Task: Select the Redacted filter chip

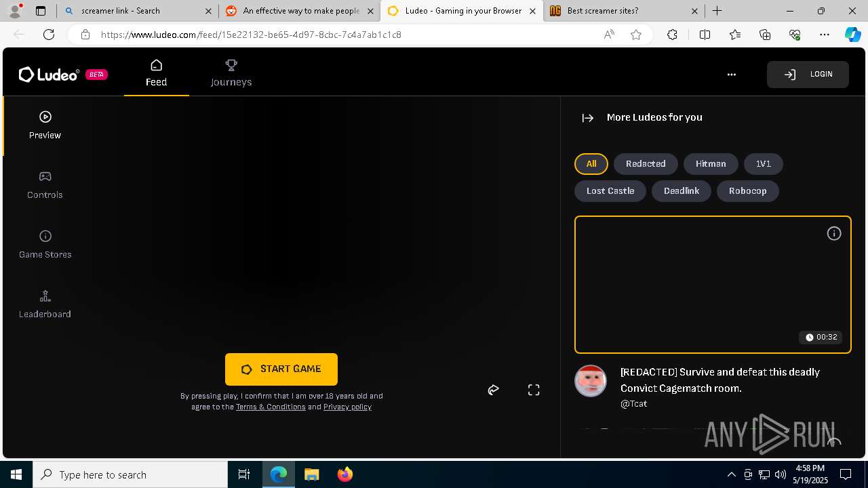Action: click(x=646, y=164)
